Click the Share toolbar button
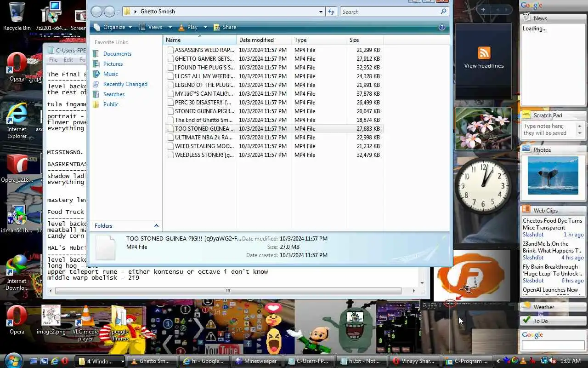 point(225,27)
